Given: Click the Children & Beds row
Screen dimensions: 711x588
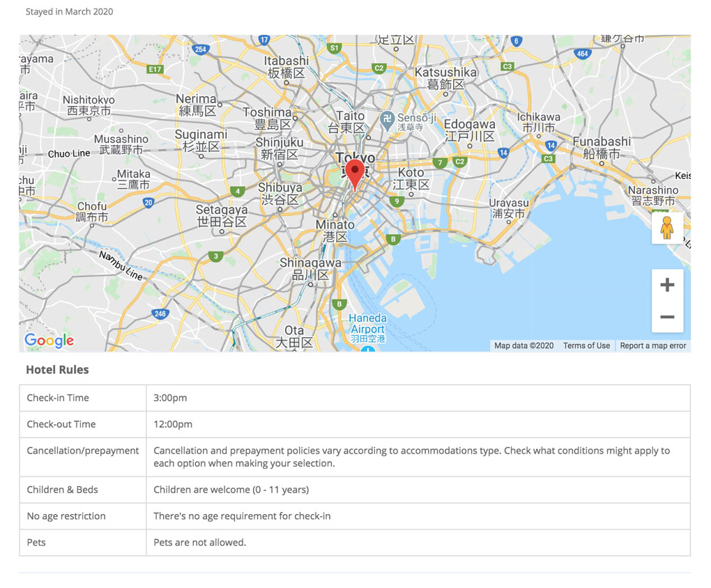Looking at the screenshot, I should (355, 490).
